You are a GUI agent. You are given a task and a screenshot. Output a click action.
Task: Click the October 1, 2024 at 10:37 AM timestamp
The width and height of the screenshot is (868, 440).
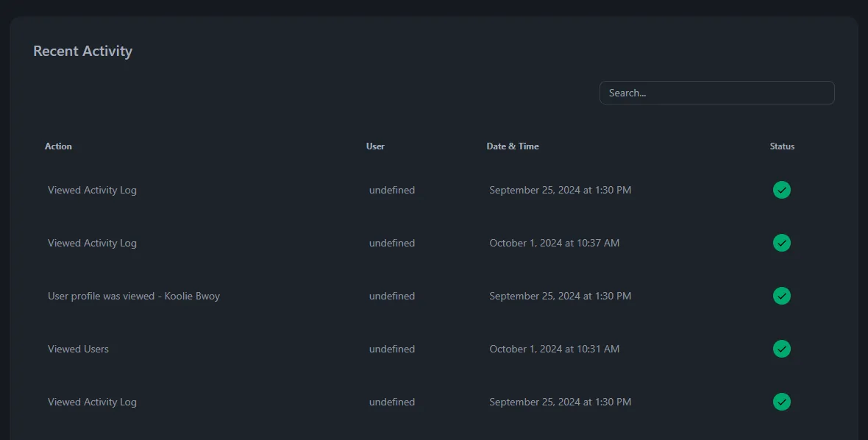(554, 243)
